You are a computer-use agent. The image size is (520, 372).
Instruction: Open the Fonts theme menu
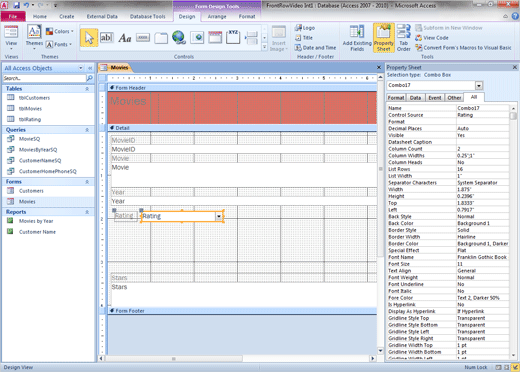coord(59,44)
